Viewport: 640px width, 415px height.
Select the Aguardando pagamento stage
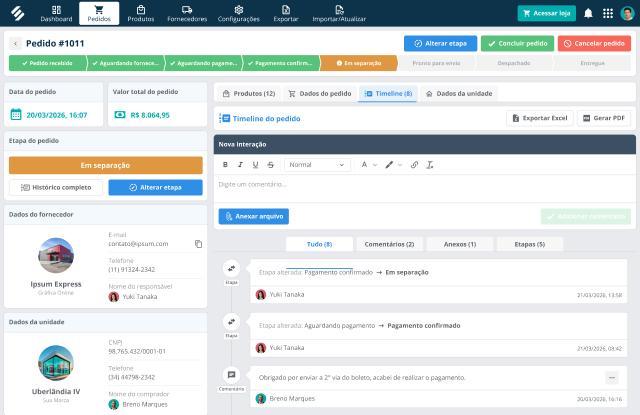tap(203, 63)
